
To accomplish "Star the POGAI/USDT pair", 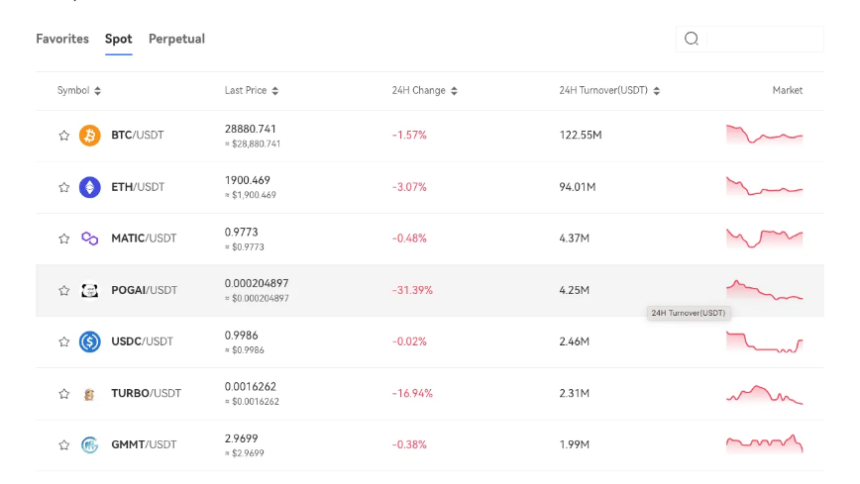I will click(x=64, y=291).
